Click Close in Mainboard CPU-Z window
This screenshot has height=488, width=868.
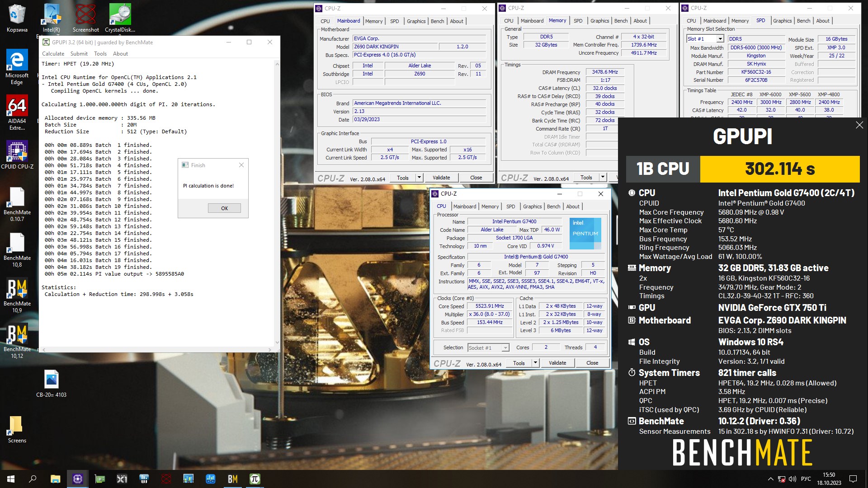click(476, 178)
